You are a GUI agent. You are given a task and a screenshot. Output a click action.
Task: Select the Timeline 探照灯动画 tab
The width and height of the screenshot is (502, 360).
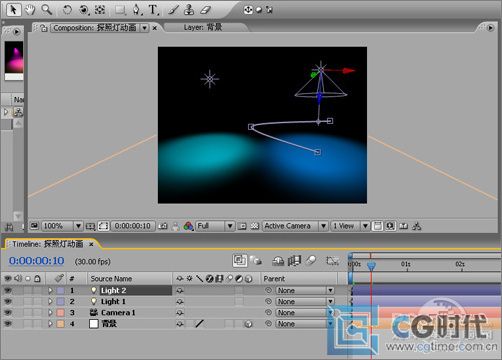click(x=48, y=244)
